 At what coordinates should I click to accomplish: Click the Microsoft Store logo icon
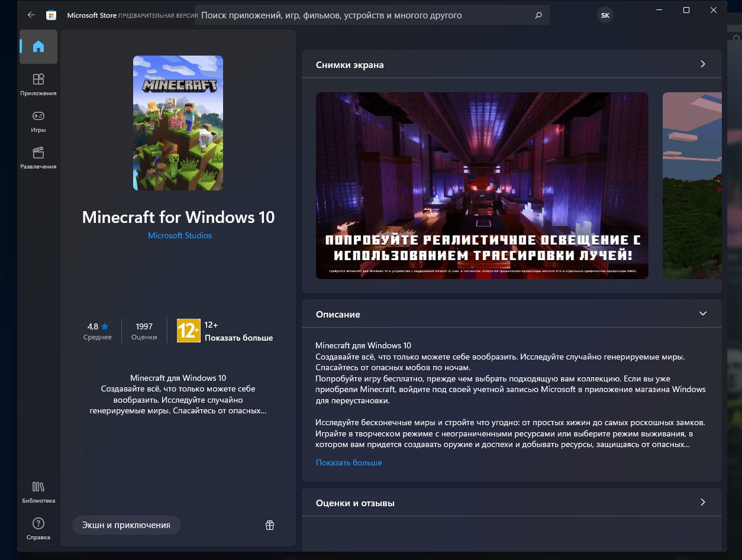pos(51,15)
